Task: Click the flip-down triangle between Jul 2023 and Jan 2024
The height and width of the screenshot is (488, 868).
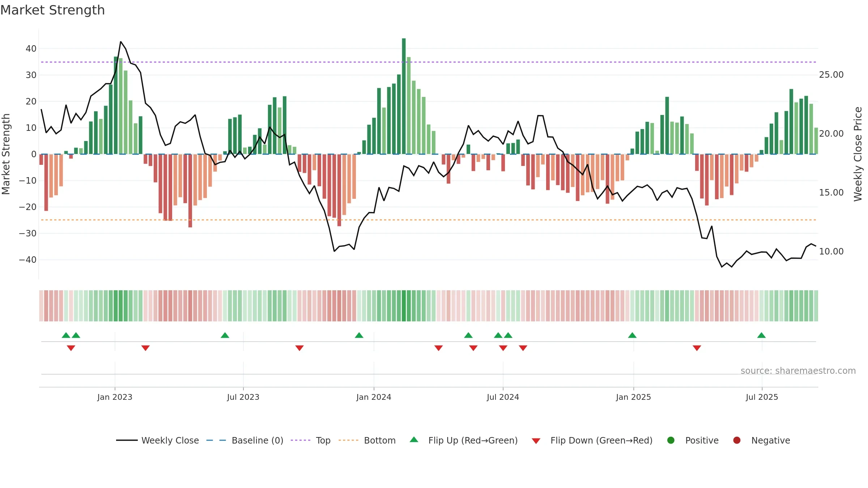Action: click(299, 348)
